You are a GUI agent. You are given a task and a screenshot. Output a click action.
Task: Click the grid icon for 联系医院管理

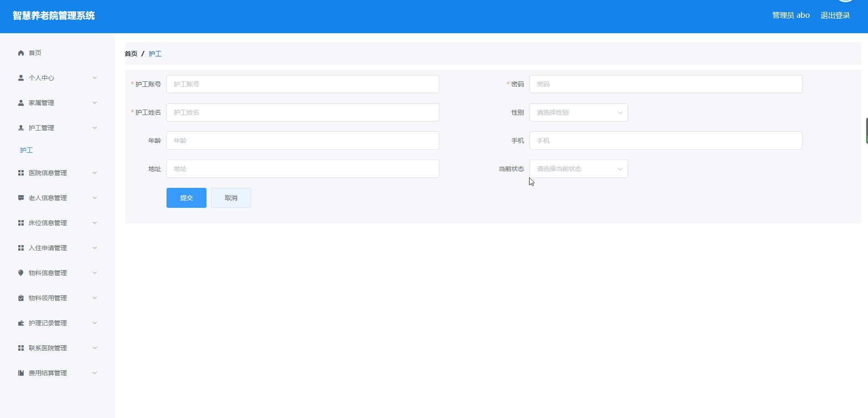tap(21, 348)
